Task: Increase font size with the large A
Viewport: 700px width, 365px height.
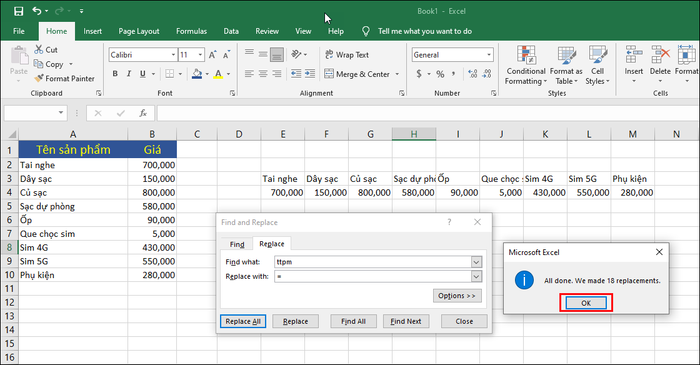Action: coord(212,55)
